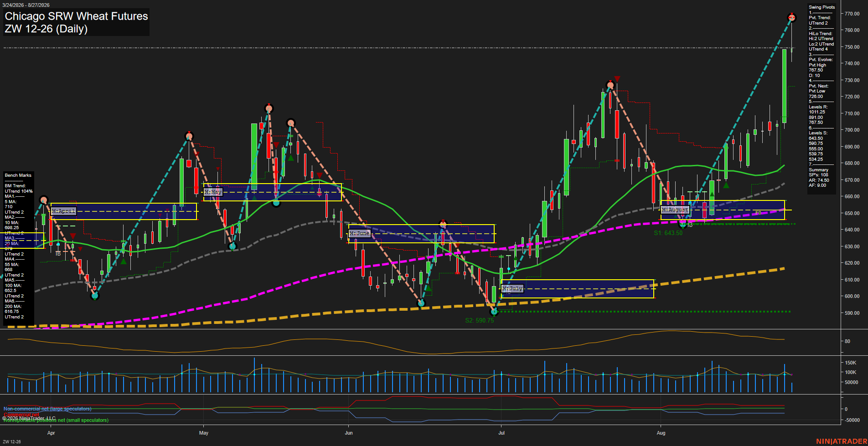
Task: Select the June swing high pivot near 644
Action: pyautogui.click(x=443, y=224)
